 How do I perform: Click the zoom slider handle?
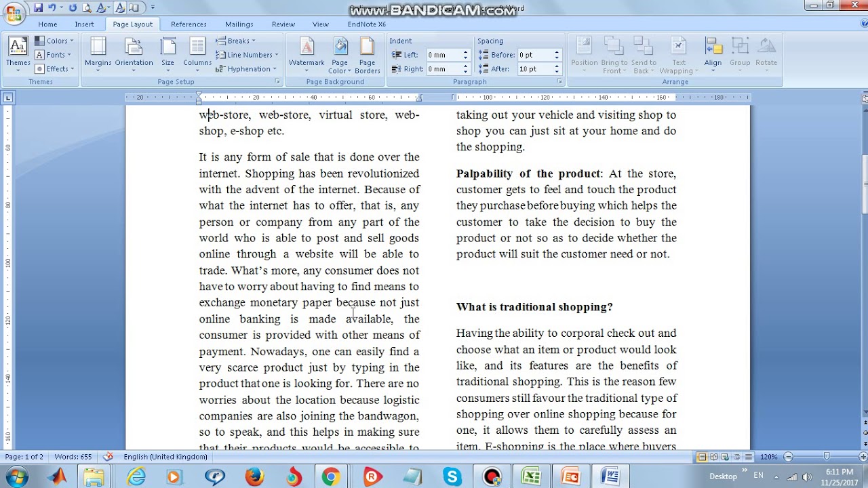tap(827, 457)
